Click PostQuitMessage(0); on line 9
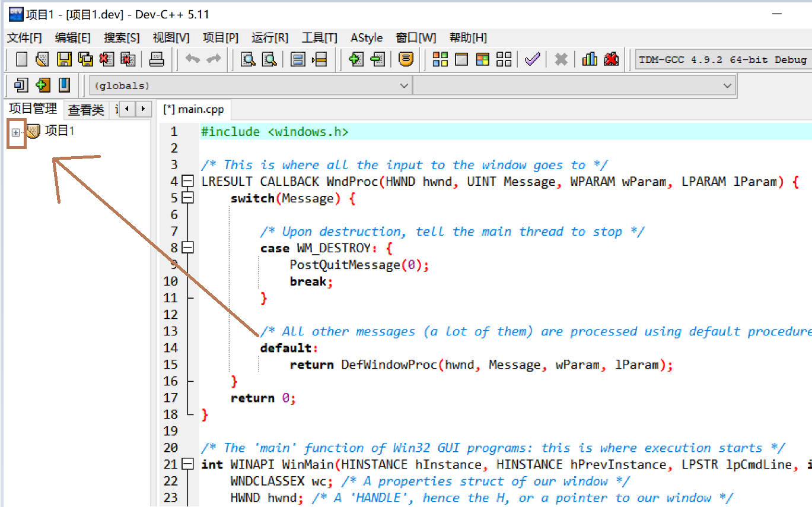This screenshot has height=507, width=812. tap(359, 265)
